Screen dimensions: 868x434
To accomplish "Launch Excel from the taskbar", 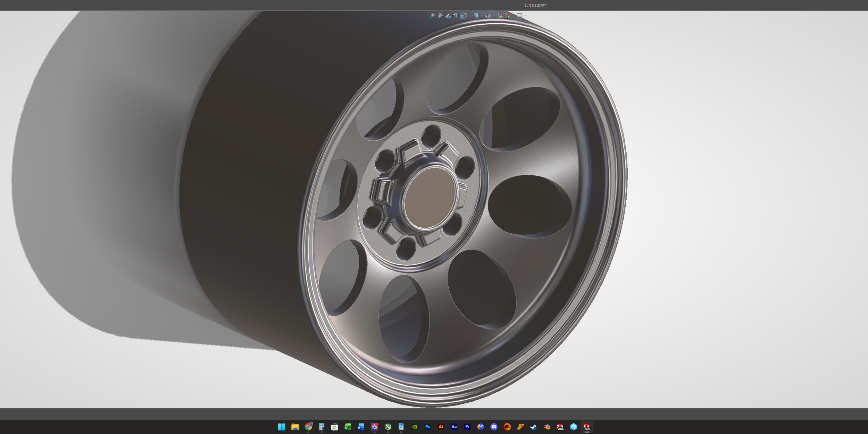I will pyautogui.click(x=348, y=427).
